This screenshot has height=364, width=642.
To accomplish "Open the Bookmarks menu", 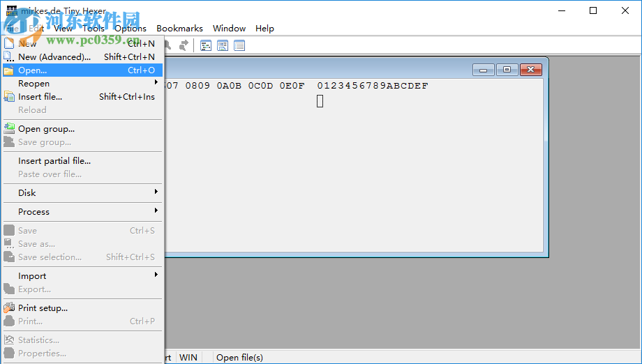I will (179, 29).
